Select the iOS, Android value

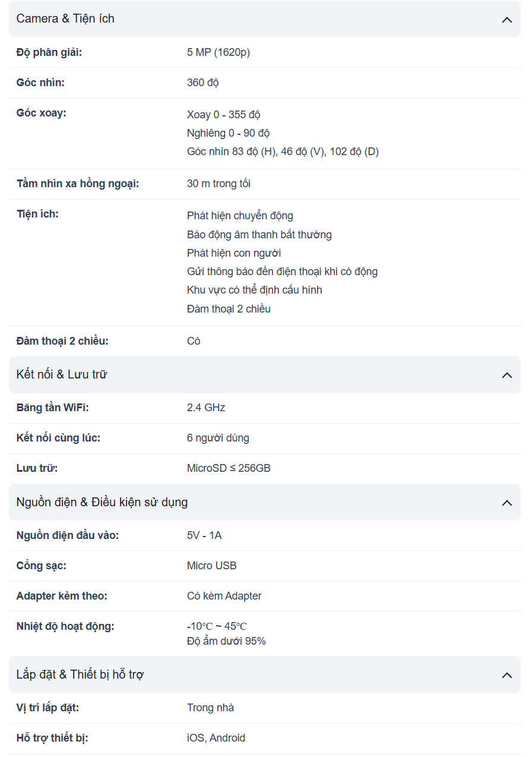pyautogui.click(x=216, y=738)
